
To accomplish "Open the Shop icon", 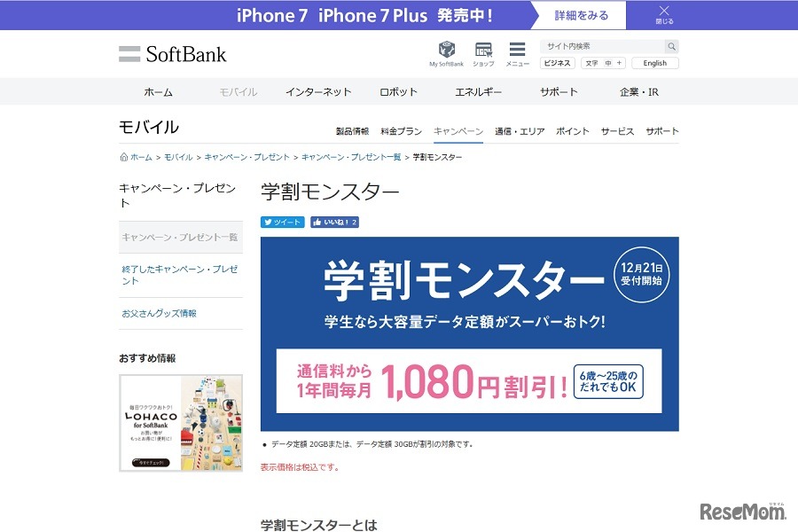I will (483, 53).
